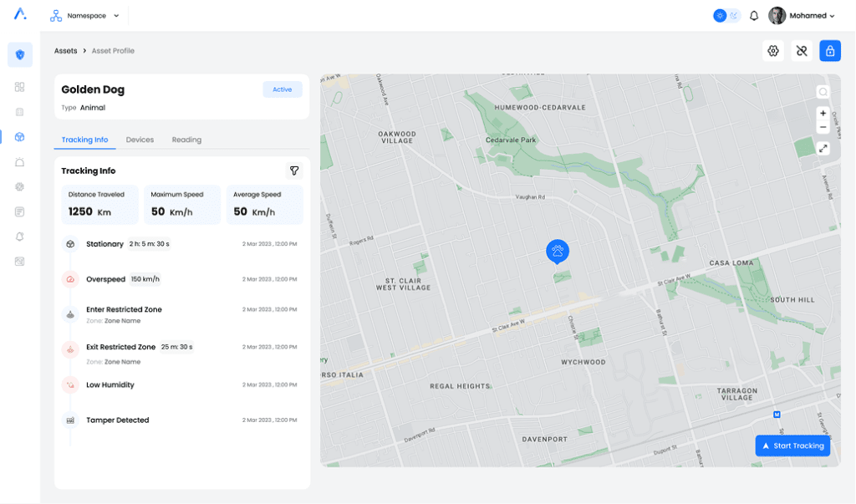Screen dimensions: 856x504
Task: Open the unlink device icon button
Action: [x=802, y=51]
